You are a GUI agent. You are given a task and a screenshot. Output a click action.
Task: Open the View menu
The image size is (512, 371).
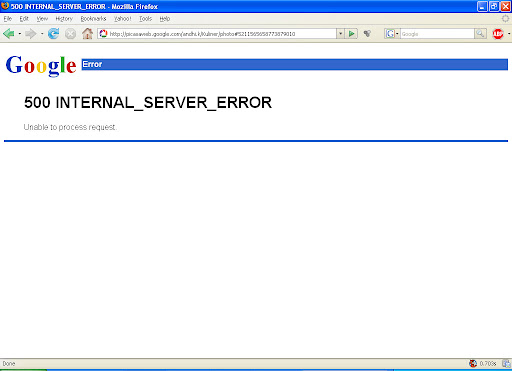[x=42, y=19]
